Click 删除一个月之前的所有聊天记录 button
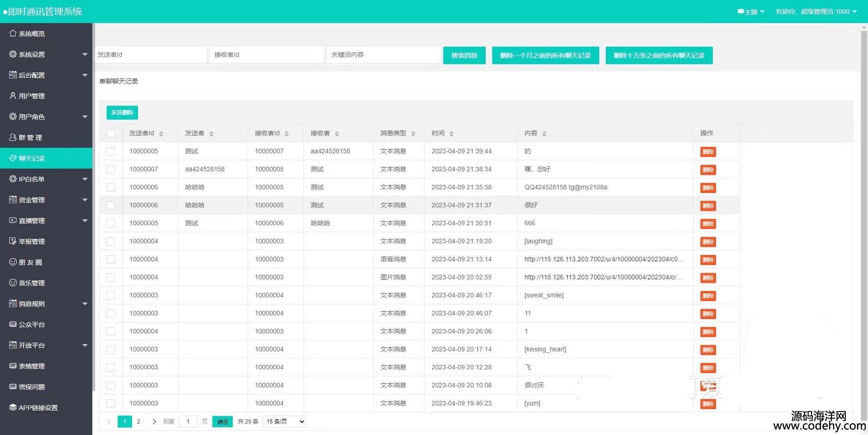 [546, 55]
